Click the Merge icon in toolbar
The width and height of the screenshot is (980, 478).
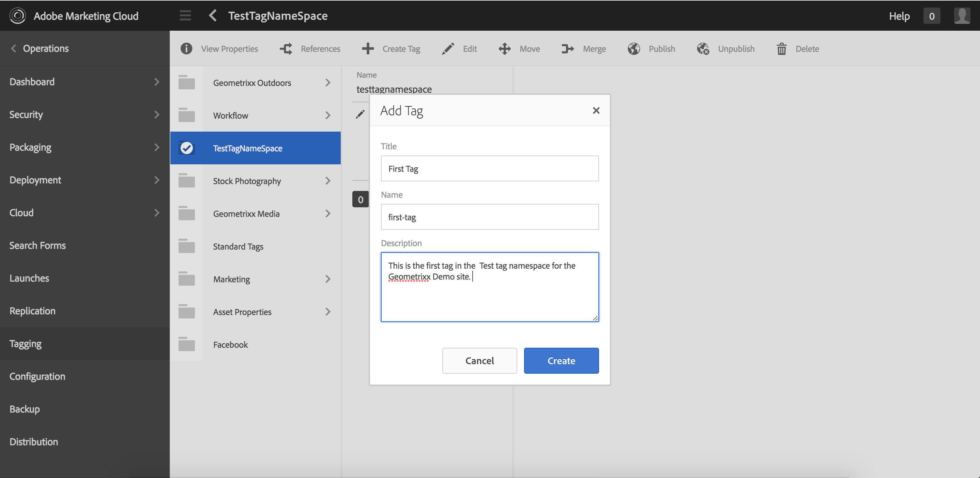pos(568,49)
